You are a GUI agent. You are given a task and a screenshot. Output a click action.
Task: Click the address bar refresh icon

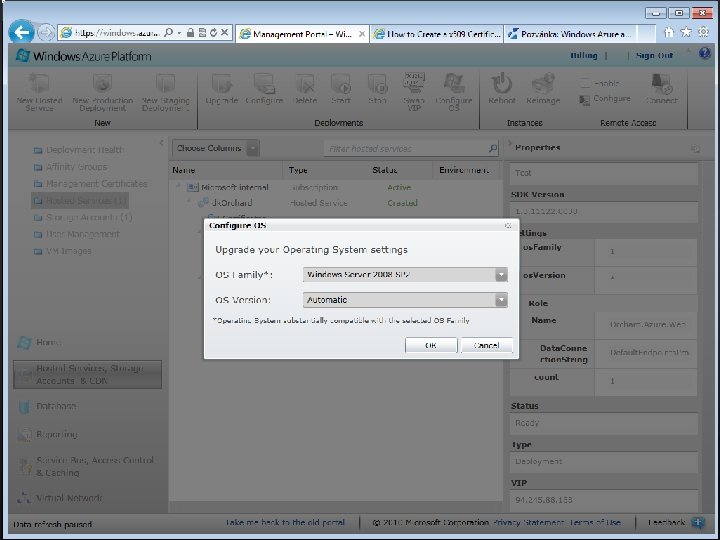tap(213, 33)
